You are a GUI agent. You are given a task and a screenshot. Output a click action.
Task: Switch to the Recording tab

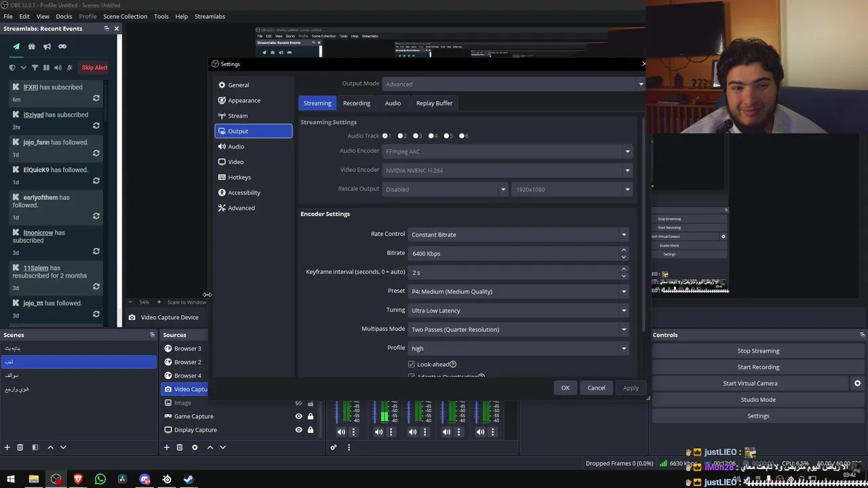357,103
